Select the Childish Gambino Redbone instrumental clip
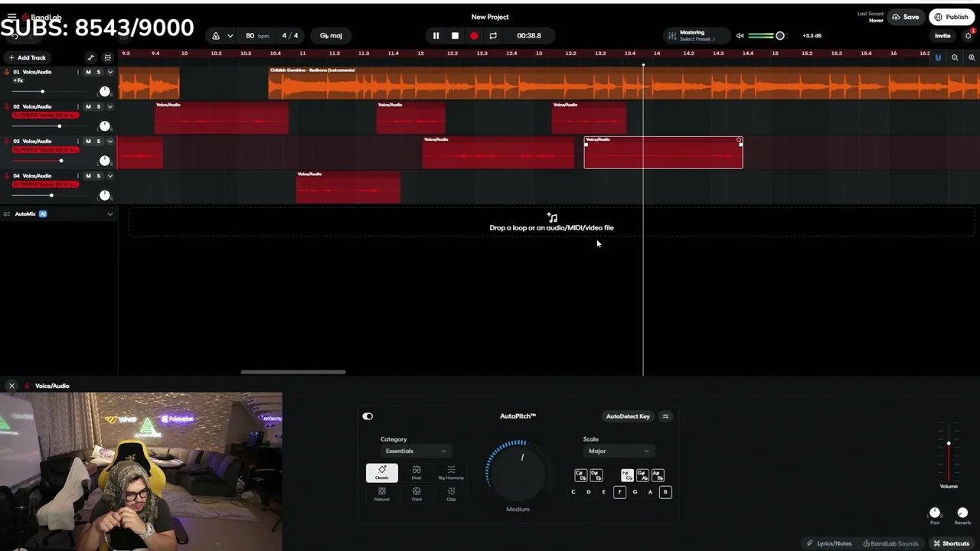 click(x=624, y=83)
